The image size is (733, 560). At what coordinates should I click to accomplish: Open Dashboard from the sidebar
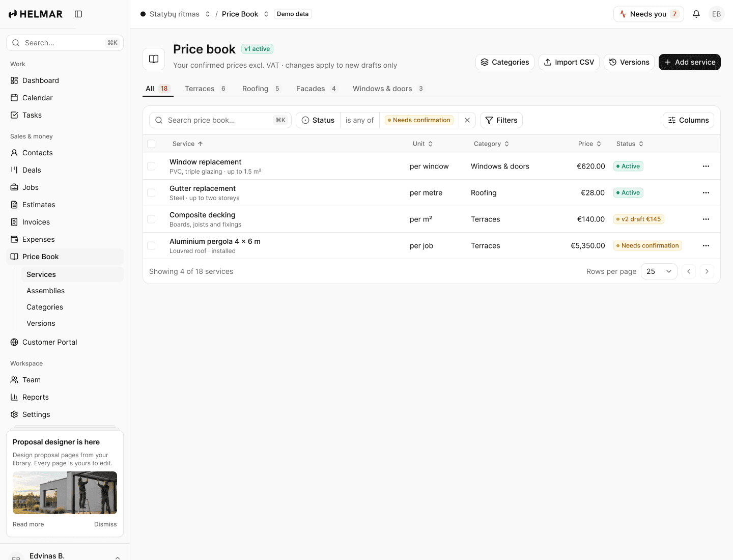pos(65,80)
